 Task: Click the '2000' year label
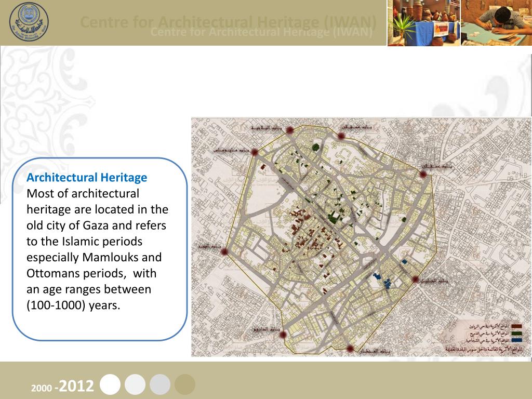pyautogui.click(x=42, y=388)
